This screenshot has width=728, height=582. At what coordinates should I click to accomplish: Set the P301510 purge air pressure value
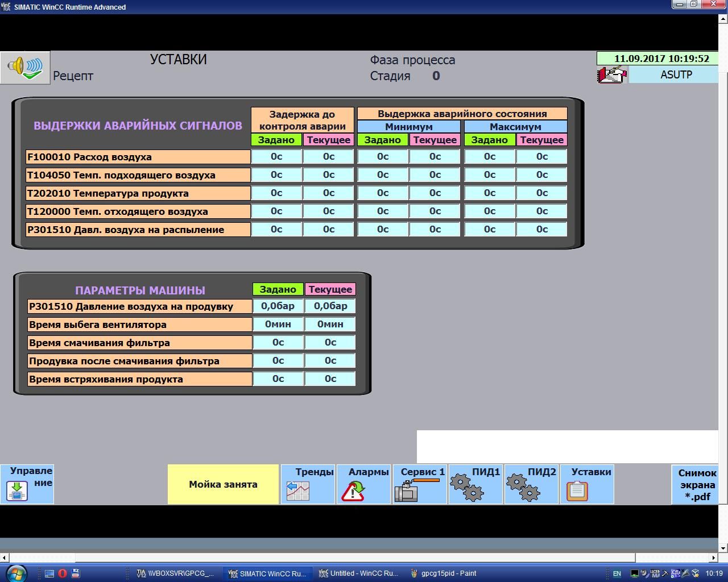(x=278, y=306)
